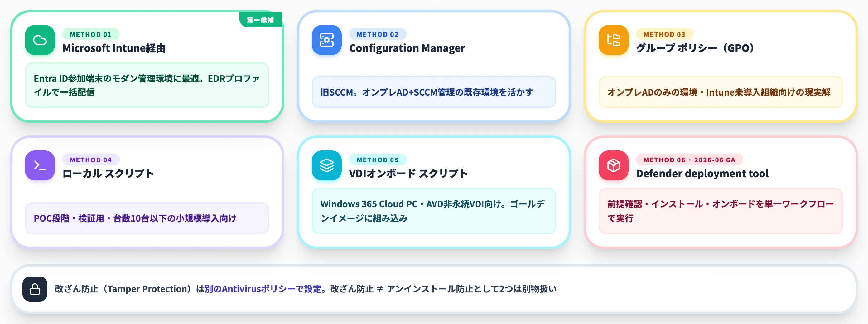This screenshot has height=324, width=868.
Task: Click the 旧SCCM description box
Action: pyautogui.click(x=434, y=92)
